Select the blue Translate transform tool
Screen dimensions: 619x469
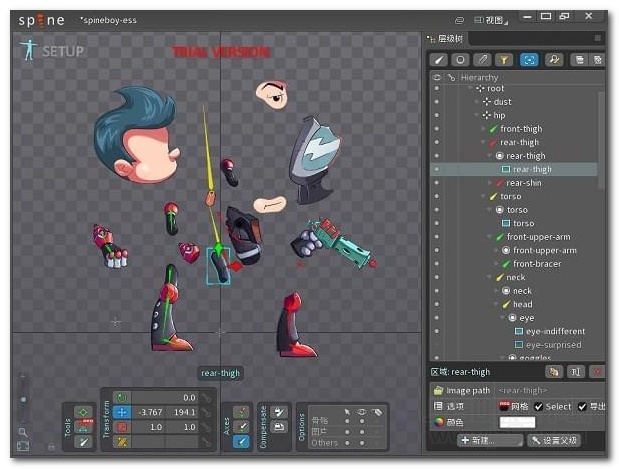[x=122, y=412]
